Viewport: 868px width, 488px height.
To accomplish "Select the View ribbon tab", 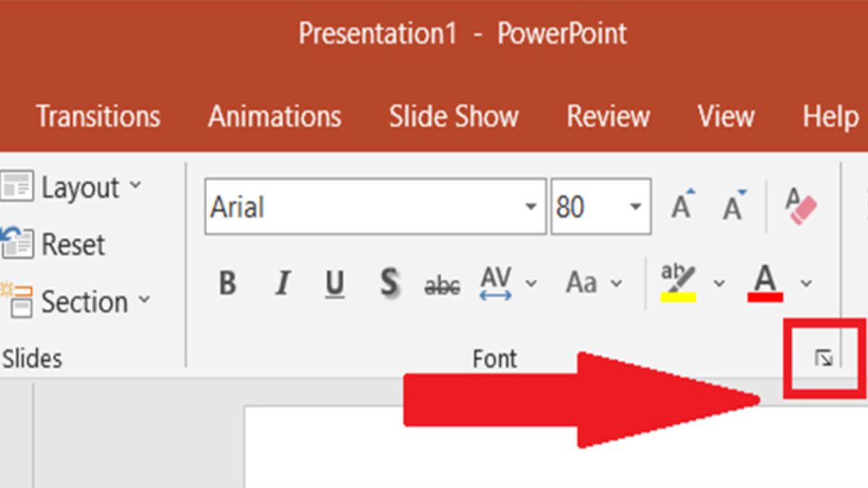I will pos(726,116).
